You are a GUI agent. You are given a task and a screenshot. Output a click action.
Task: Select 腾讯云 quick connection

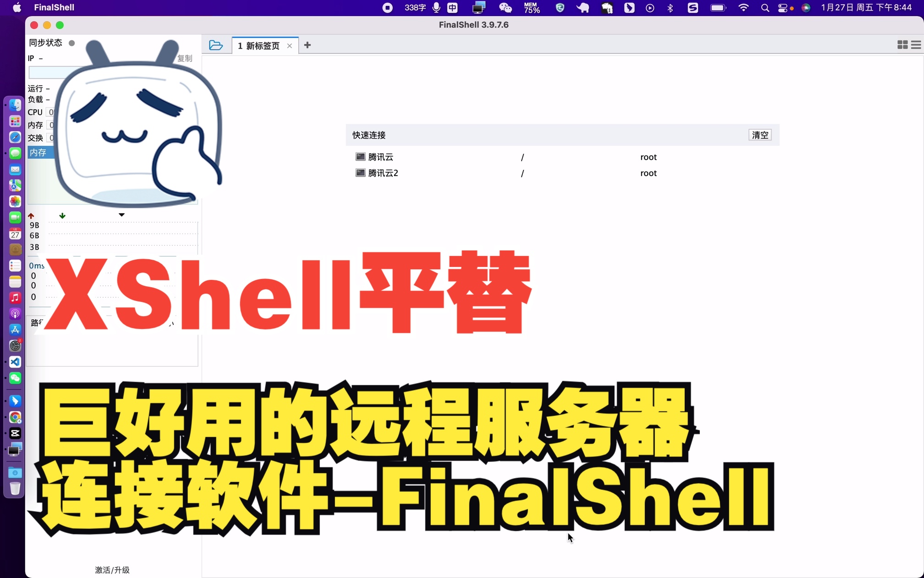(380, 156)
